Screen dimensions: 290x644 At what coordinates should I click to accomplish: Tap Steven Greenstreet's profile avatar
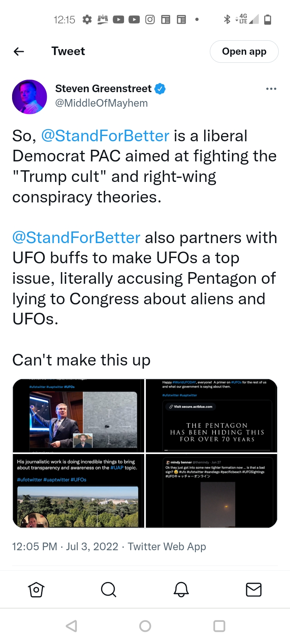[29, 97]
